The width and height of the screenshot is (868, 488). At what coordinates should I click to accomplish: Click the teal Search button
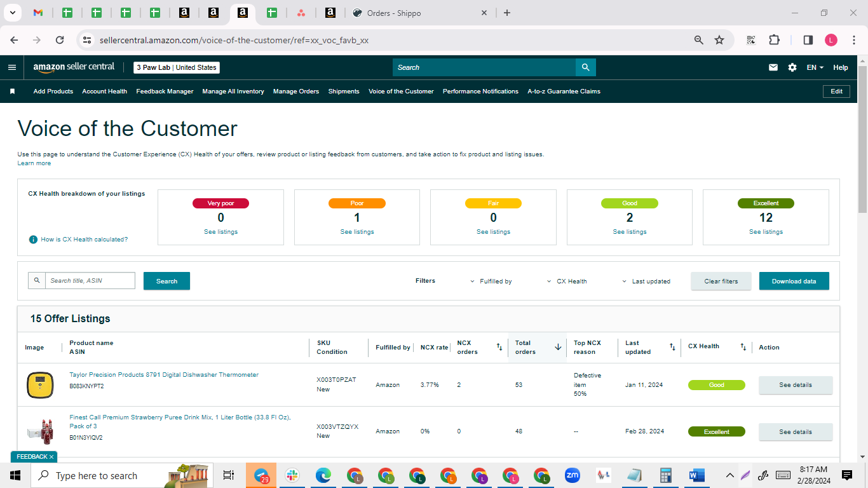(166, 281)
